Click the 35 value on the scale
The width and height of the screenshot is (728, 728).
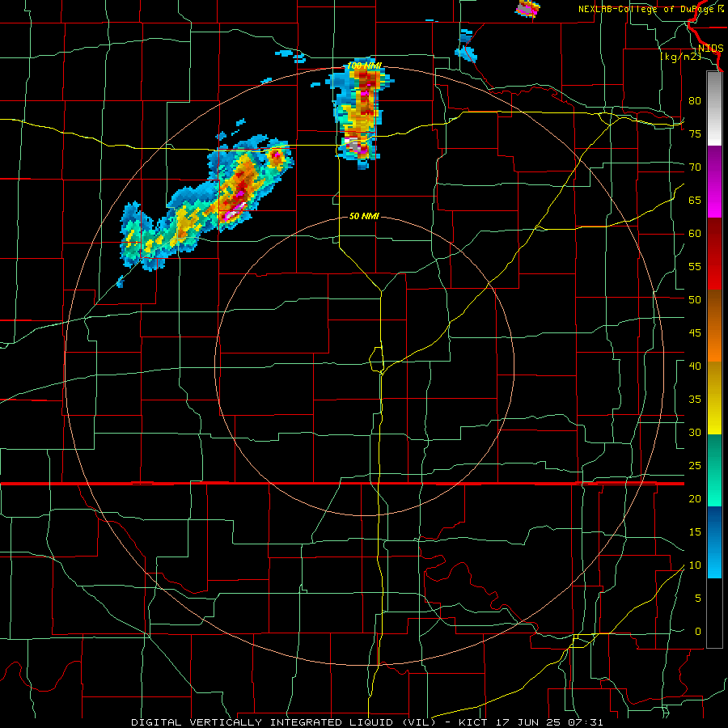695,400
